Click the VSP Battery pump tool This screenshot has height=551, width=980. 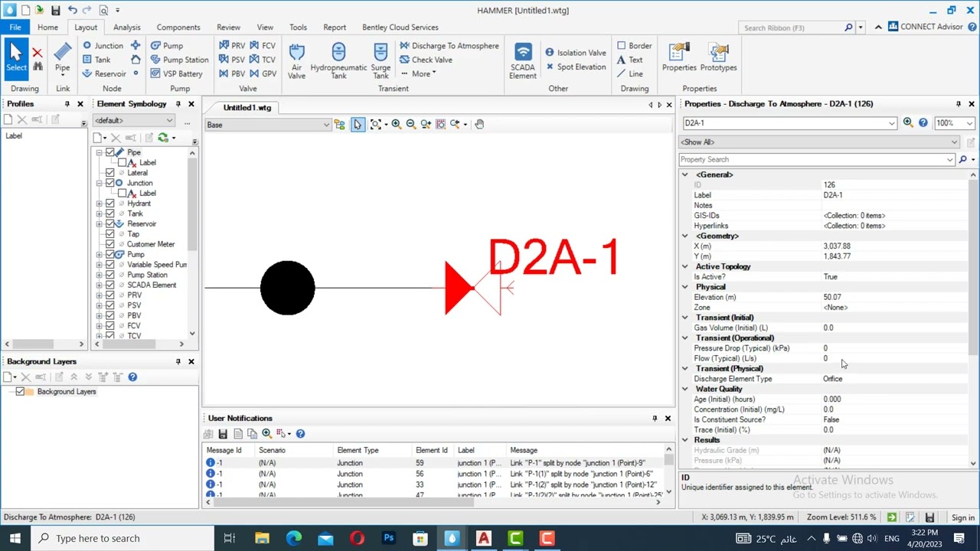pyautogui.click(x=177, y=74)
